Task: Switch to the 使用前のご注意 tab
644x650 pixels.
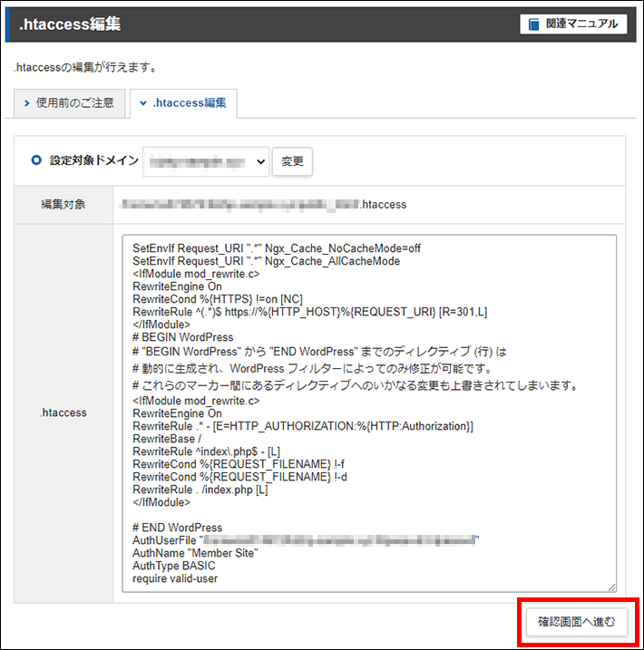Action: point(69,103)
